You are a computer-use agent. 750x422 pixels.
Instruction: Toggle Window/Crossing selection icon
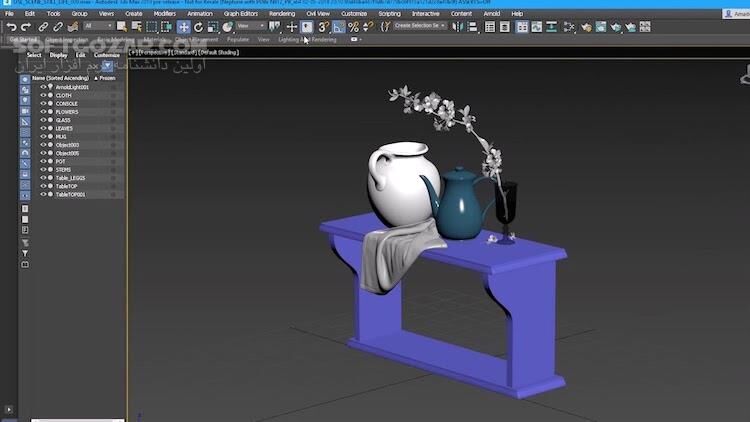click(166, 27)
